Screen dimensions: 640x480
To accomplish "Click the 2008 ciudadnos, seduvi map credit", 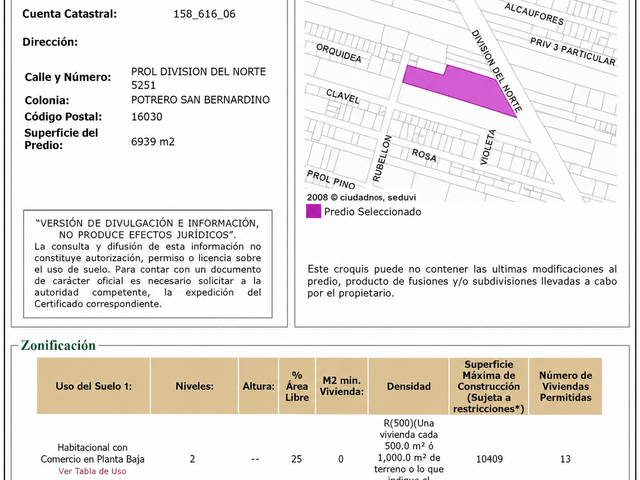I will tap(361, 197).
